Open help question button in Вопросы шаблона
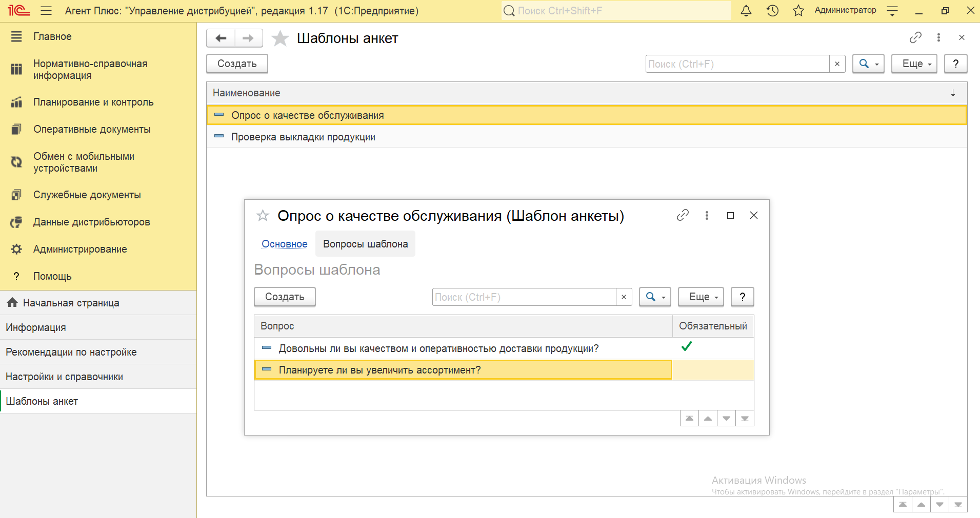The height and width of the screenshot is (518, 980). [743, 297]
